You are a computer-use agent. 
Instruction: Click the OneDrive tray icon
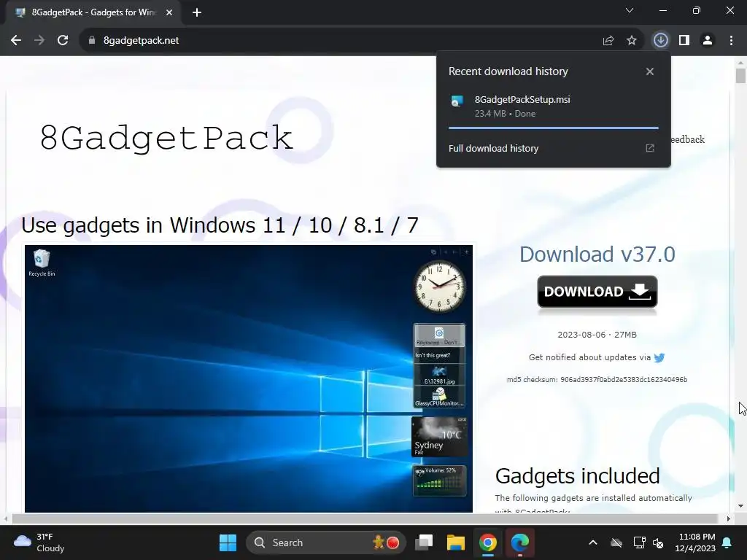click(x=616, y=542)
